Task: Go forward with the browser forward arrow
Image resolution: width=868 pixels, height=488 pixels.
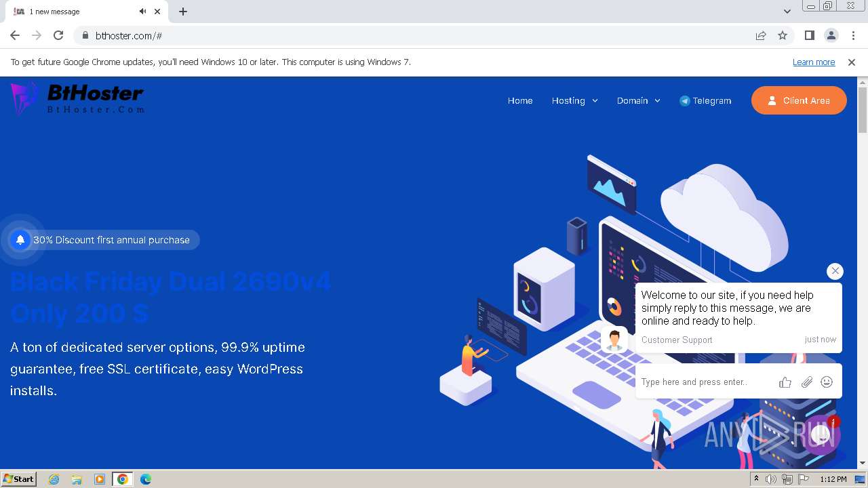Action: [37, 35]
